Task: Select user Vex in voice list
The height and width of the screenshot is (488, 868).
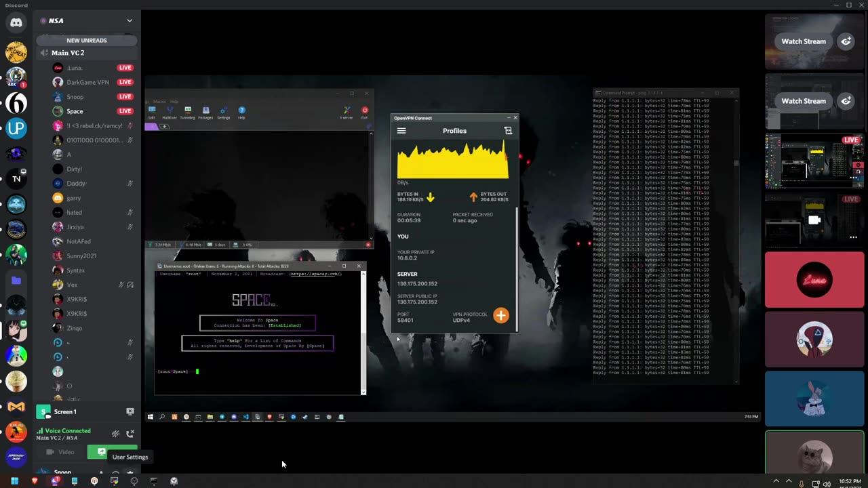Action: click(93, 285)
